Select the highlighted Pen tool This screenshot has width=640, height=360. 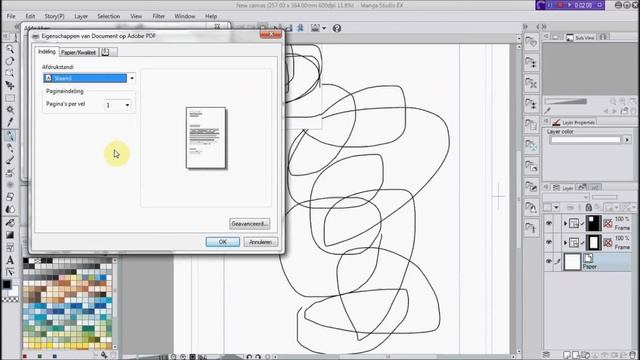pos(10,135)
